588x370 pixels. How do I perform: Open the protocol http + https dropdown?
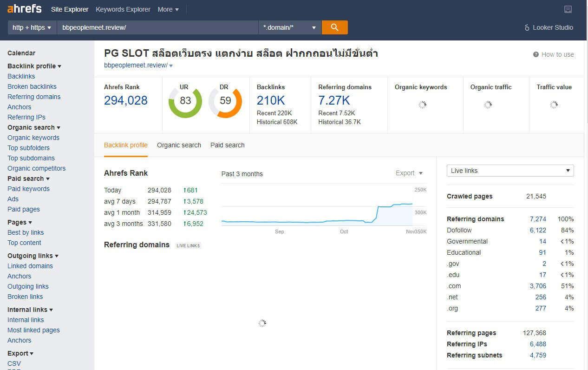point(32,27)
